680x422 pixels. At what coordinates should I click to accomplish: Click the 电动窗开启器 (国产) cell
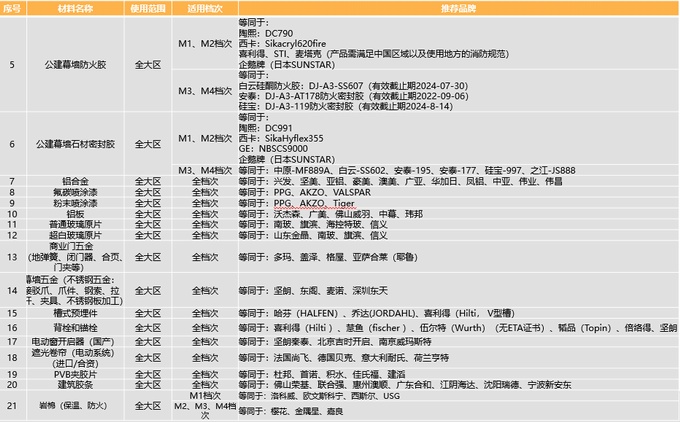pos(74,340)
